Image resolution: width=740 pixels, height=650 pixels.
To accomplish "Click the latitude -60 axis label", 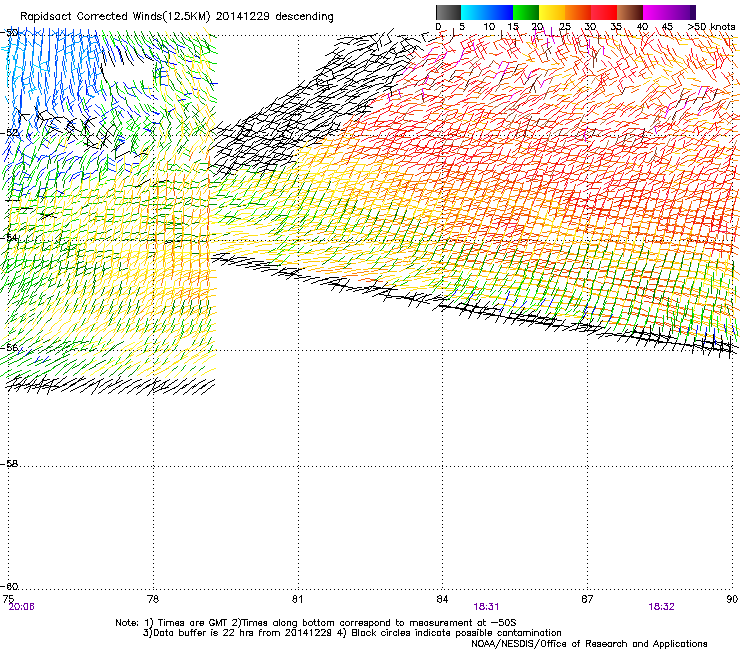I will 9,586.
